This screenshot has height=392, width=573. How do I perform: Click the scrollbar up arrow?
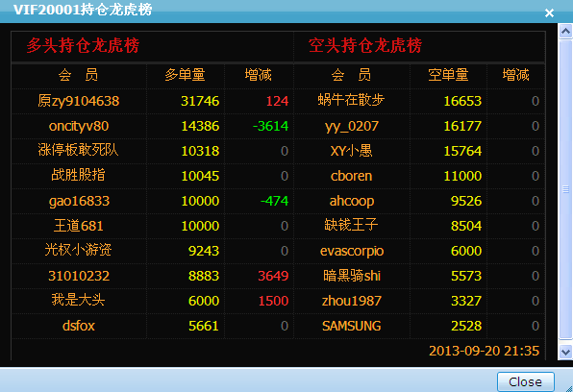pyautogui.click(x=565, y=32)
